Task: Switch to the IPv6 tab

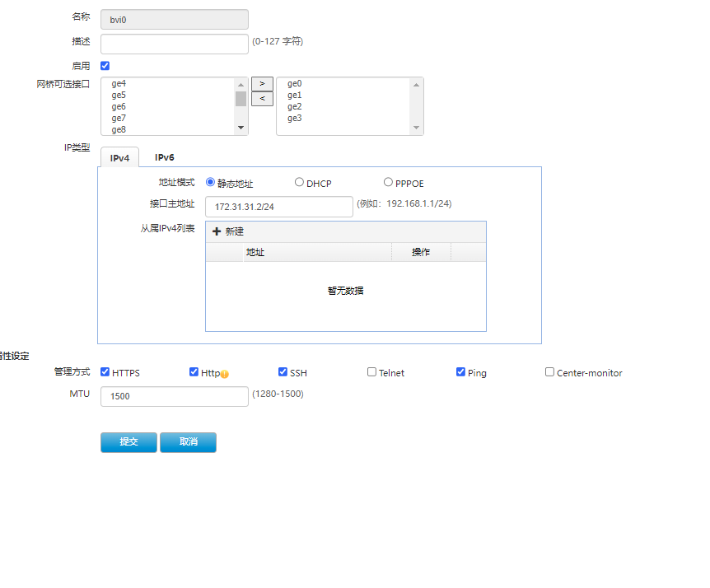Action: 165,157
